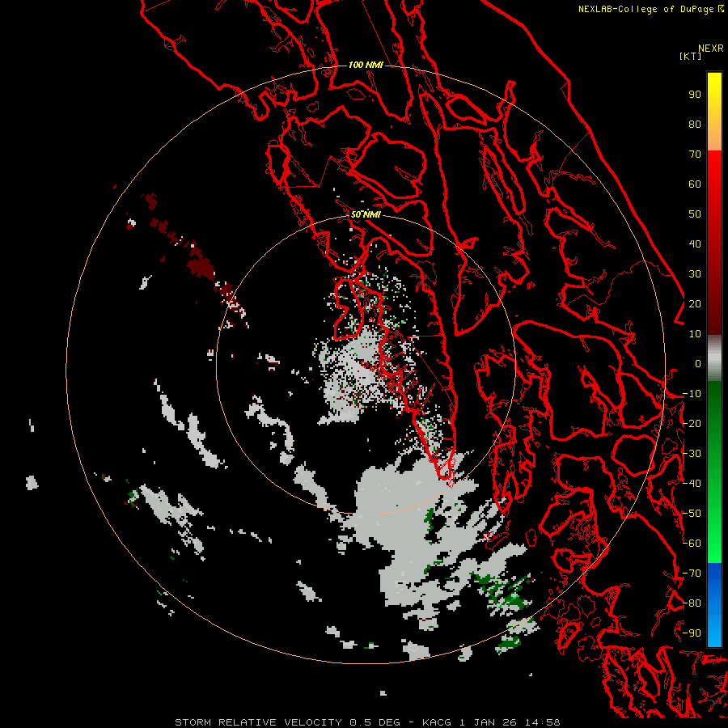This screenshot has width=728, height=728.
Task: Click the -40 value on velocity scale
Action: click(692, 484)
